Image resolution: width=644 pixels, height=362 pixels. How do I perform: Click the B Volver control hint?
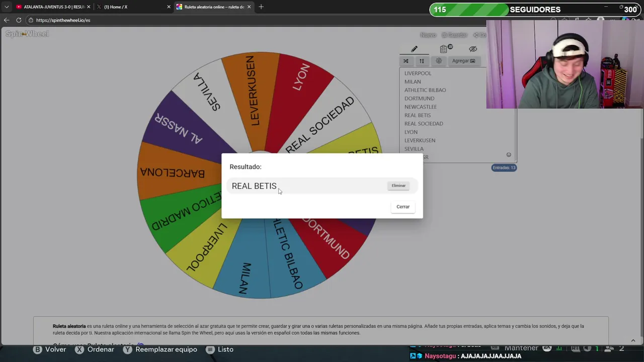(50, 349)
